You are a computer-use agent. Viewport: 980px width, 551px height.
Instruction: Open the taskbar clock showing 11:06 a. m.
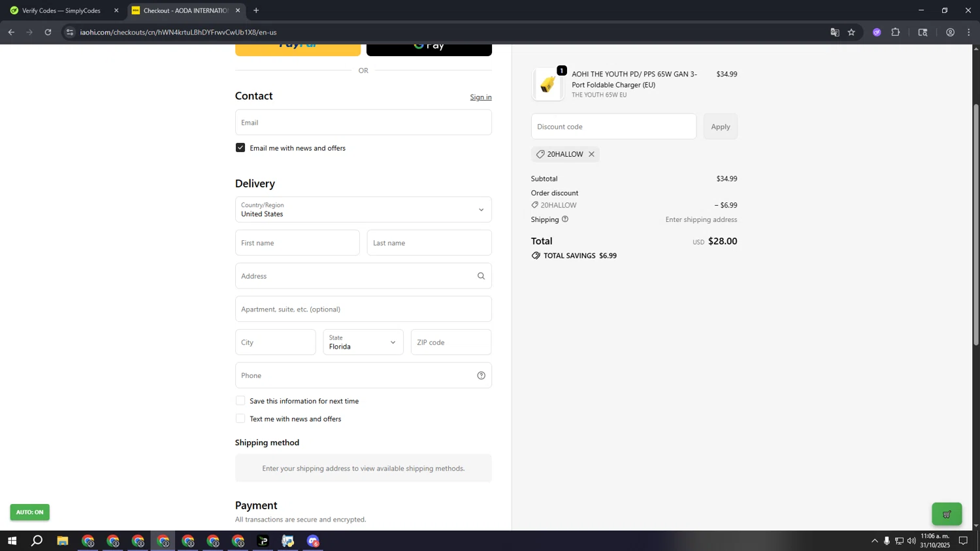[935, 541]
